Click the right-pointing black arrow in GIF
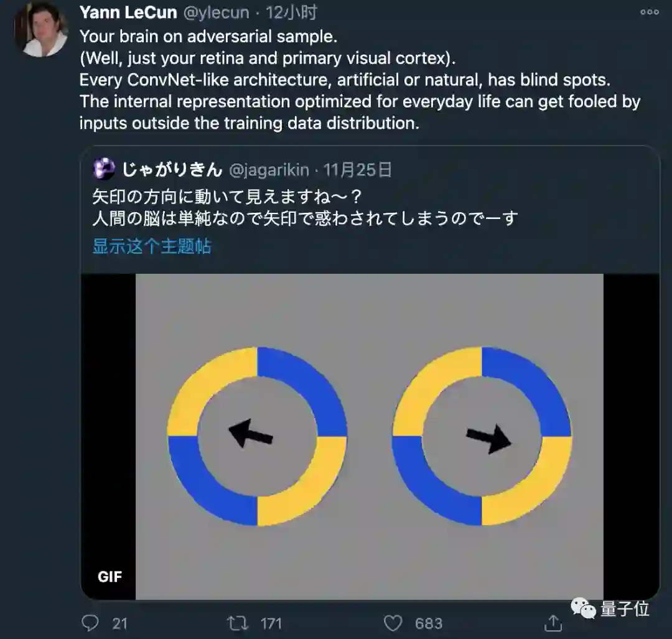 (x=488, y=439)
